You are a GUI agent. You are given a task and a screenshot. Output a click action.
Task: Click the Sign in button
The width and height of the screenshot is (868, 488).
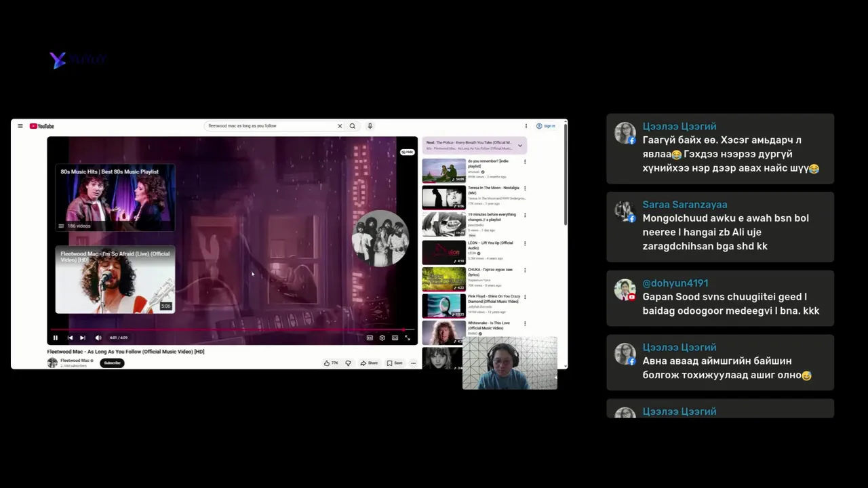(x=546, y=126)
